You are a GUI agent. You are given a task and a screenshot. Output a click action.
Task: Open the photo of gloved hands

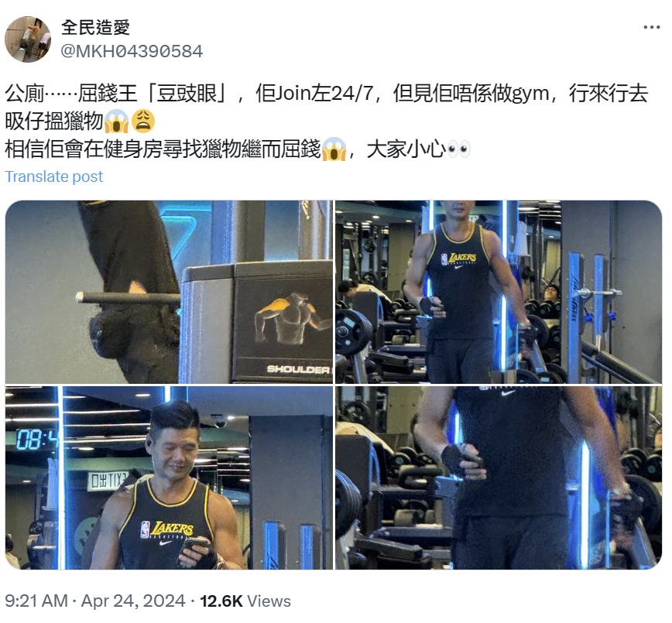pyautogui.click(x=499, y=478)
